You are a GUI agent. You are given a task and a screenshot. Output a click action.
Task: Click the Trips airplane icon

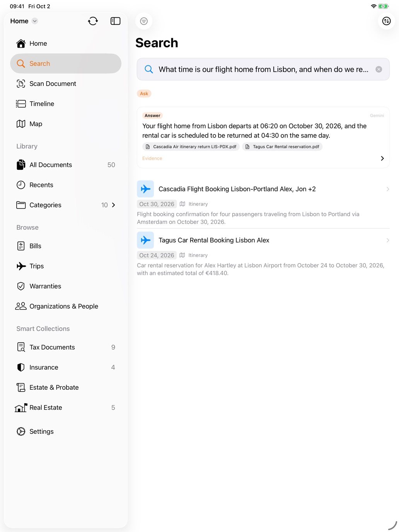click(x=21, y=266)
